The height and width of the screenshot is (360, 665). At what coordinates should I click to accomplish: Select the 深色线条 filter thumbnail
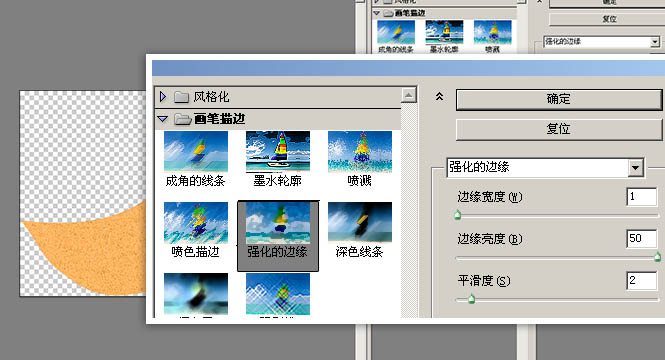[x=360, y=223]
